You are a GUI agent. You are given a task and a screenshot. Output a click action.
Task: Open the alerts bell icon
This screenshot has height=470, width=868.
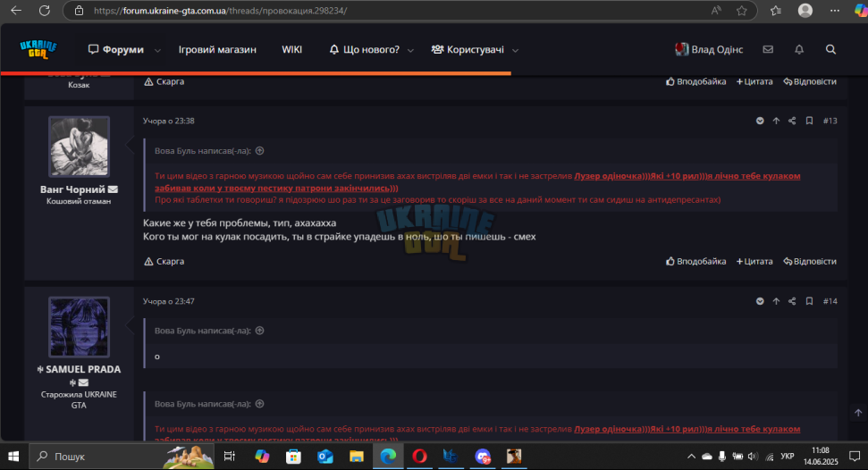799,49
